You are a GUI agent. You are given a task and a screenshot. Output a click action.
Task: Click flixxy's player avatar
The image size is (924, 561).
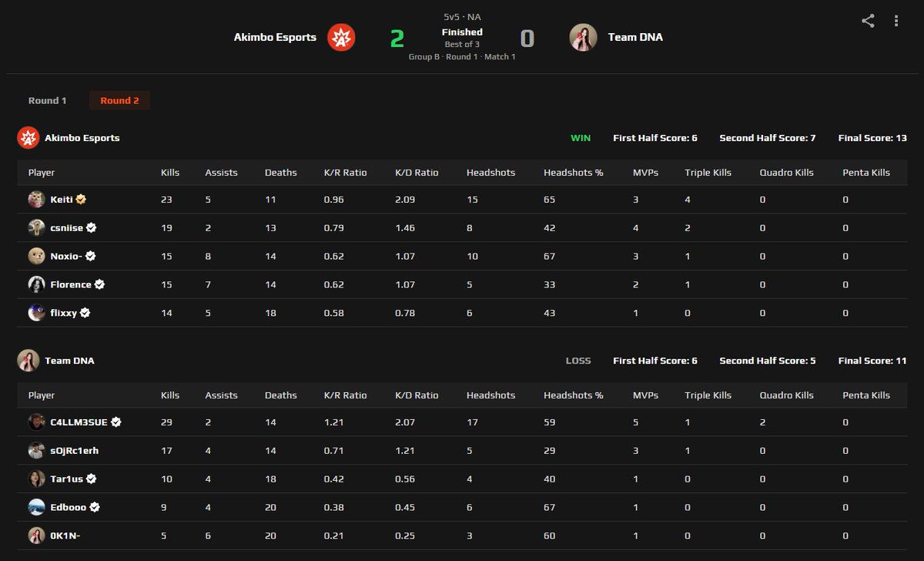36,313
